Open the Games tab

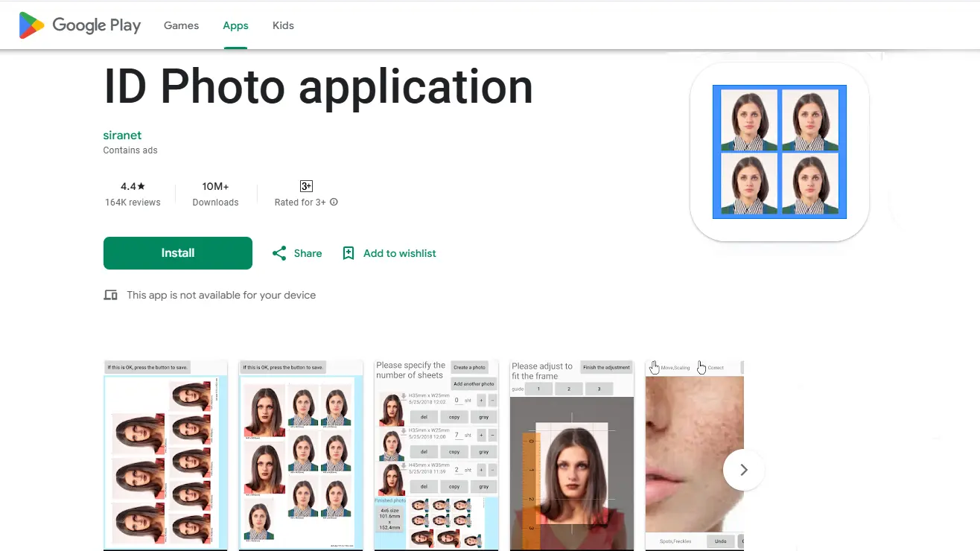click(181, 25)
